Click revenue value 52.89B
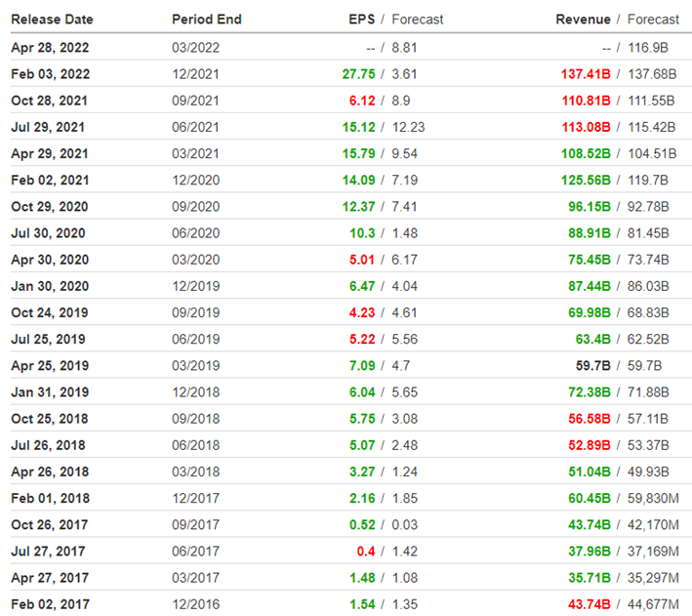This screenshot has height=616, width=692. click(590, 445)
